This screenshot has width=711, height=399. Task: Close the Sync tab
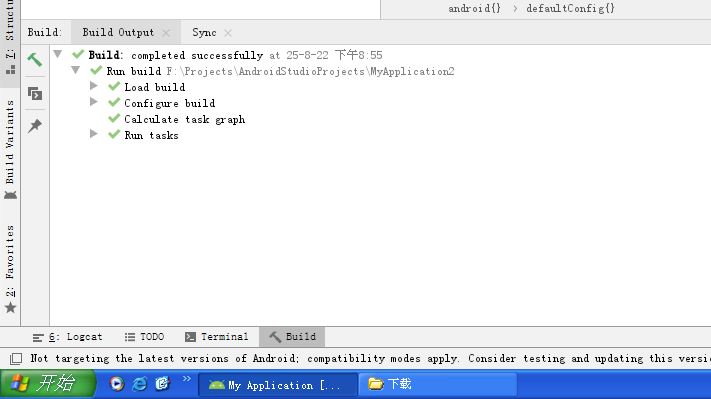[x=228, y=33]
